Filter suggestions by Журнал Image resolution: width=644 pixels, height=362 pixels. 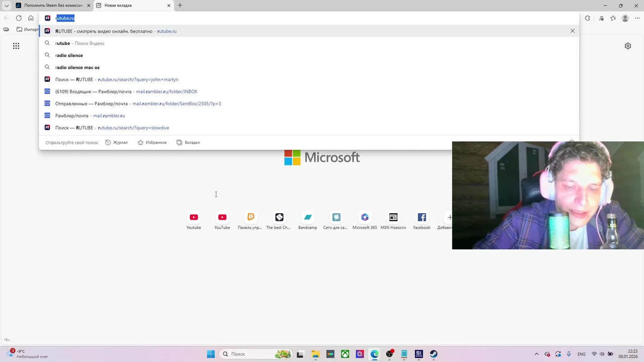[x=116, y=142]
